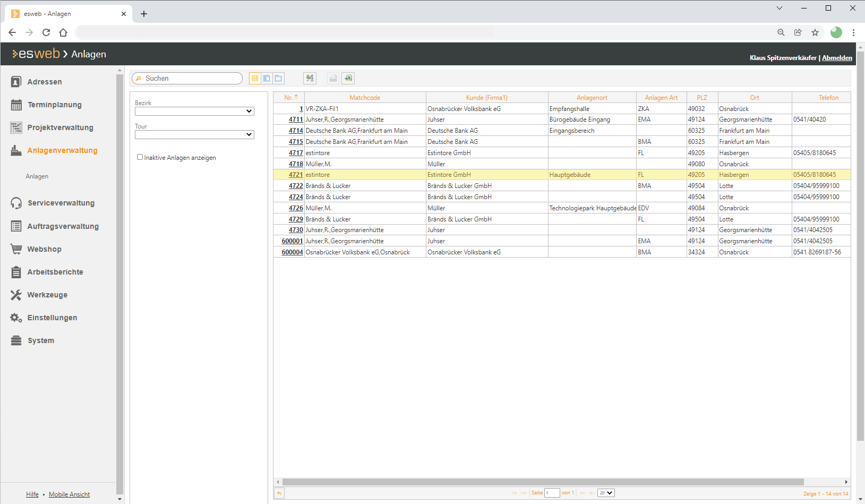Go back in browser history
This screenshot has width=865, height=504.
(12, 32)
